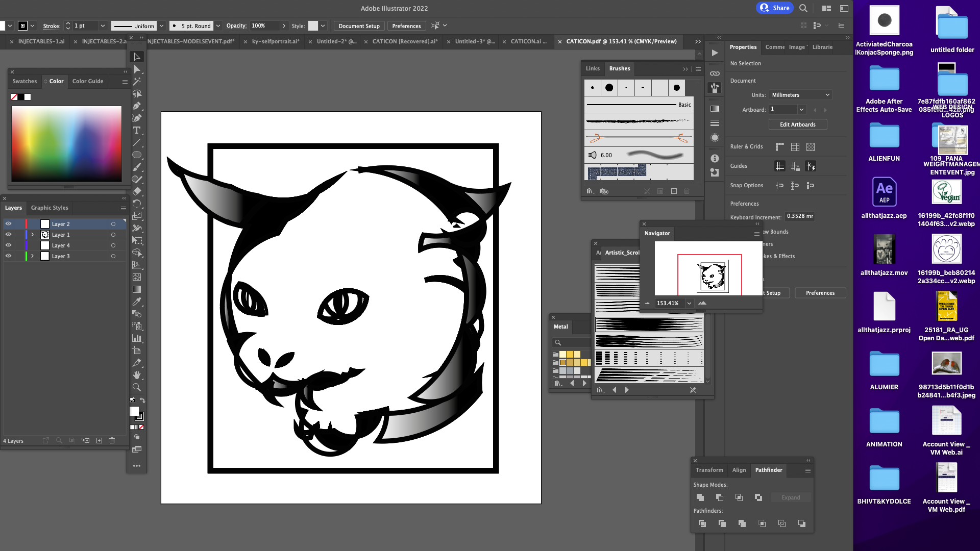
Task: Pick a color from the spectrum
Action: coord(66,144)
